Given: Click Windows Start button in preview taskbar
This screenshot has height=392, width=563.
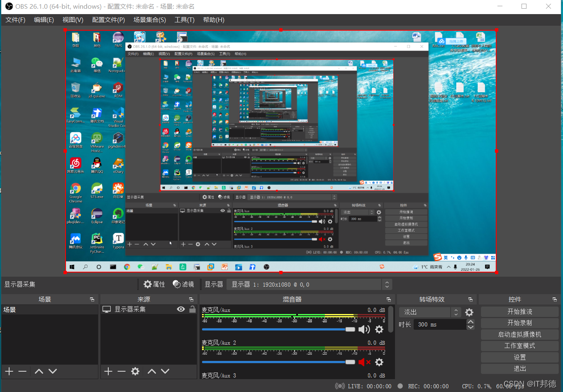Looking at the screenshot, I should 72,267.
